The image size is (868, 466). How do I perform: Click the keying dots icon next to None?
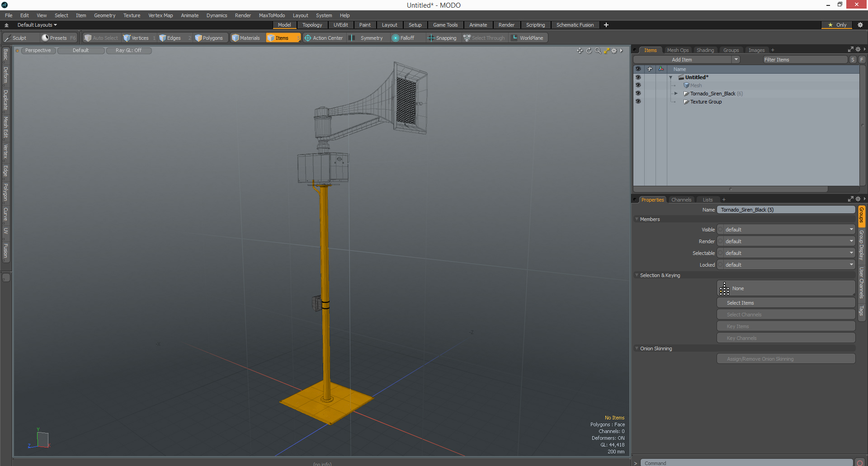click(x=724, y=288)
